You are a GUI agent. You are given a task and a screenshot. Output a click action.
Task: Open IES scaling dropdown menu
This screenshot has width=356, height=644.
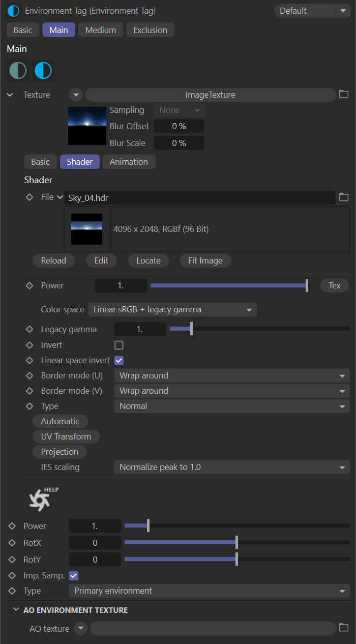pos(232,467)
